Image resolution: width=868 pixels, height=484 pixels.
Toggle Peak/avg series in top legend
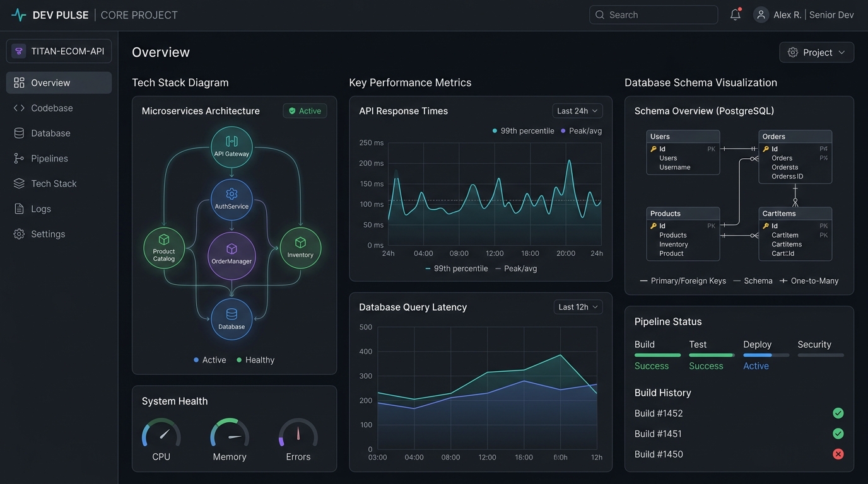581,131
